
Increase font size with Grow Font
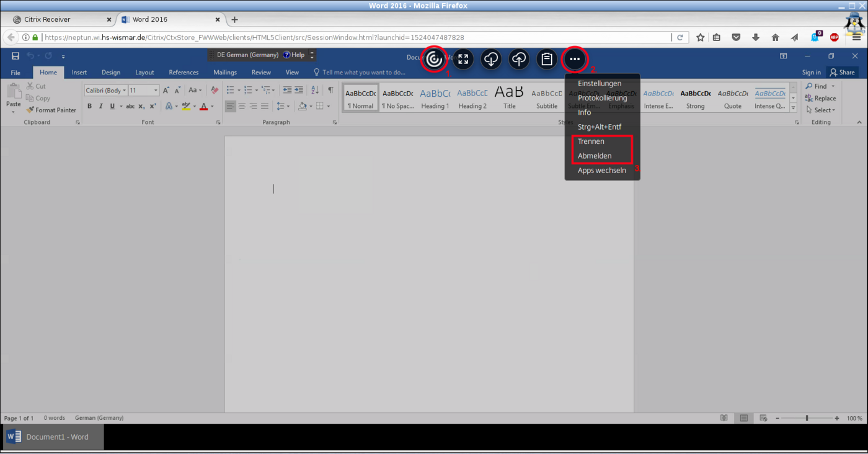click(166, 90)
